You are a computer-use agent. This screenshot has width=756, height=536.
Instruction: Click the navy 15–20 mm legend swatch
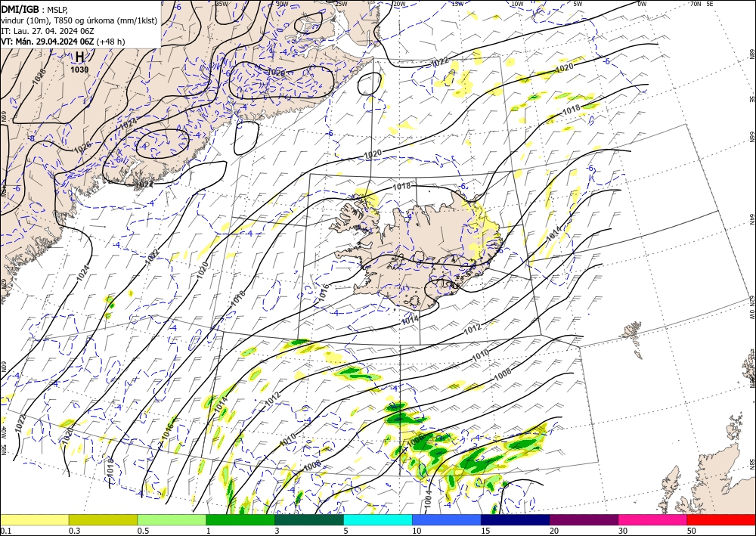coord(516,519)
